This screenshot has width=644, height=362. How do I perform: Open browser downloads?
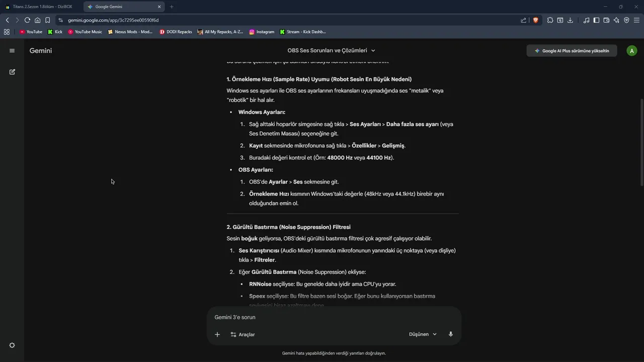click(570, 20)
